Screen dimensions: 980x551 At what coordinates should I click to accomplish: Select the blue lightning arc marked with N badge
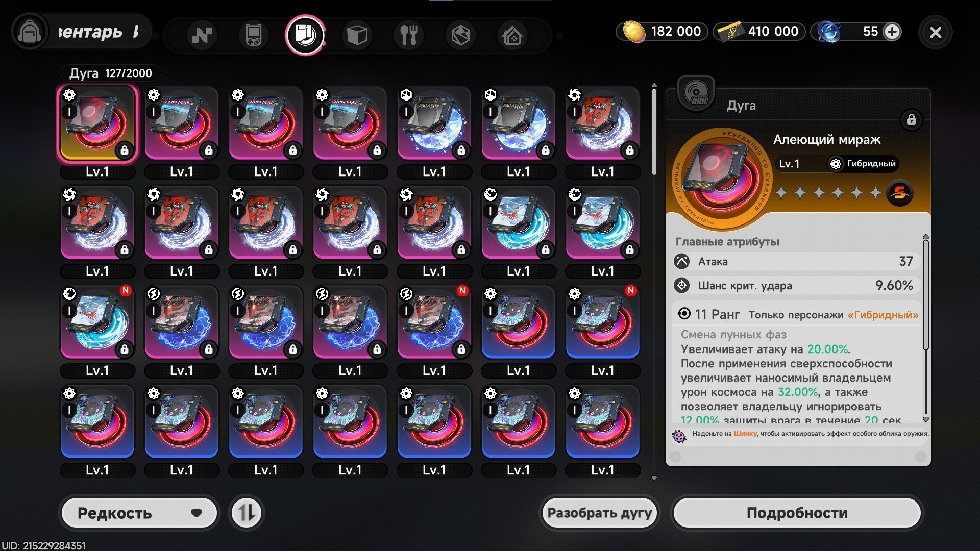point(434,322)
